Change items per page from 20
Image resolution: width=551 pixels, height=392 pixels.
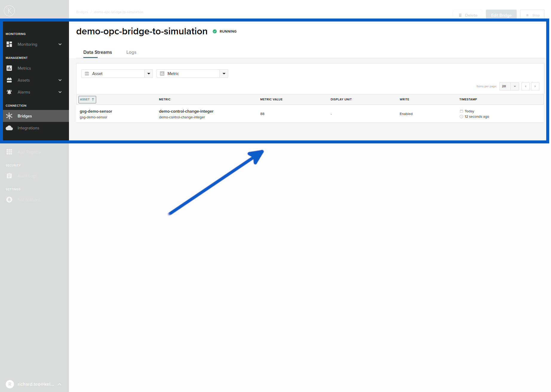coord(509,86)
